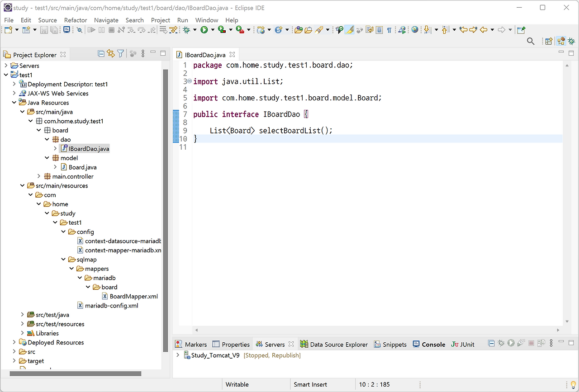Viewport: 579px width, 392px height.
Task: Expand the Servers folder in Project Explorer
Action: point(6,66)
